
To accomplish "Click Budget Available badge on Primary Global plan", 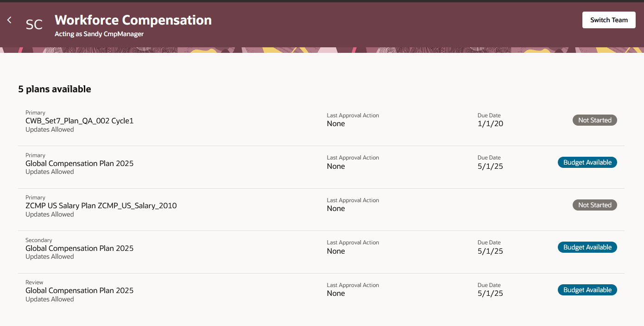I will (587, 162).
